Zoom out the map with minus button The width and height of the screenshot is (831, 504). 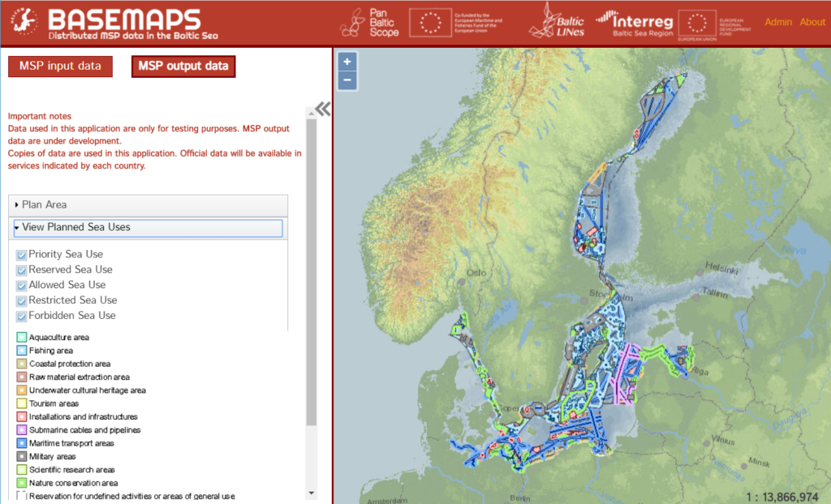pos(347,80)
